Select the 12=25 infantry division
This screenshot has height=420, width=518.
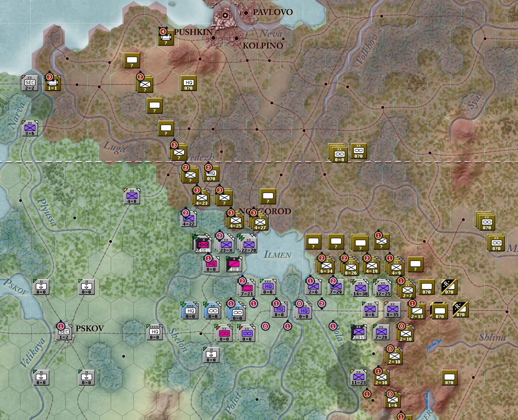(382, 288)
